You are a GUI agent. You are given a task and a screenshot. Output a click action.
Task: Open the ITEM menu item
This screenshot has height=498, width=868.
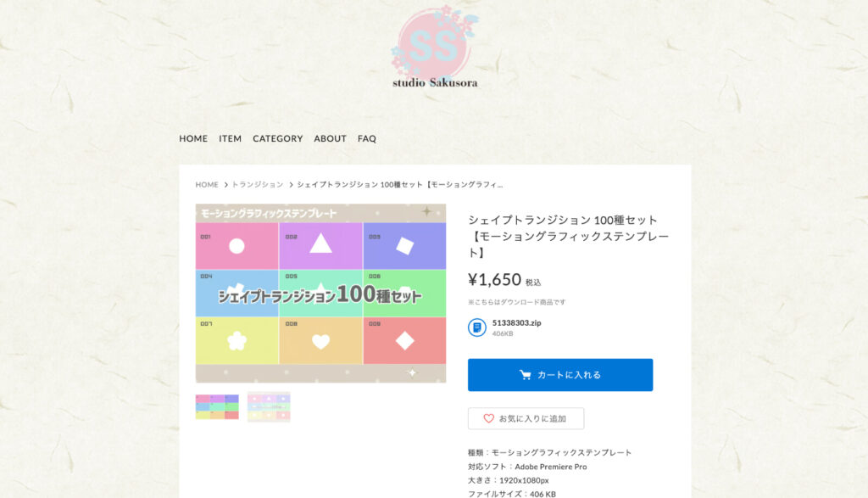point(230,138)
